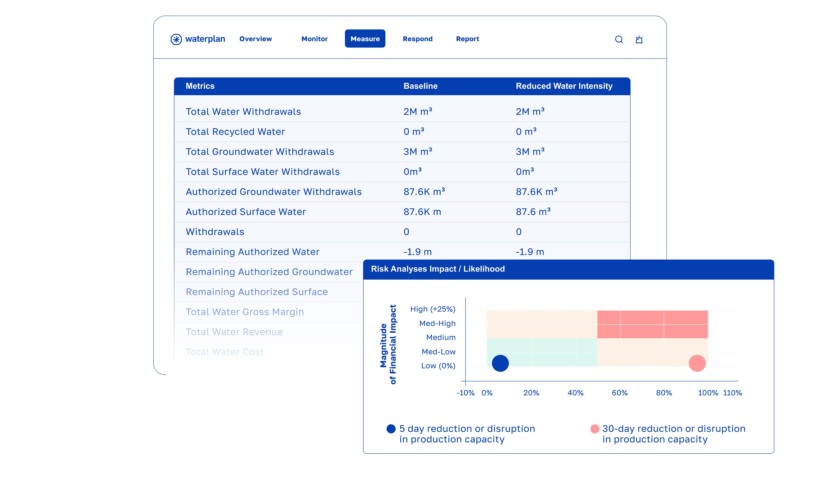Viewport: 820px width, 504px height.
Task: Select the Measure tab
Action: point(365,39)
